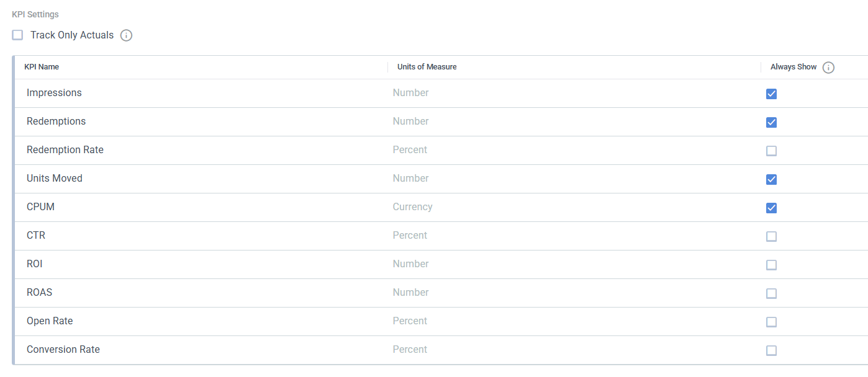Uncheck Always Show for Impressions
This screenshot has width=868, height=377.
tap(771, 94)
